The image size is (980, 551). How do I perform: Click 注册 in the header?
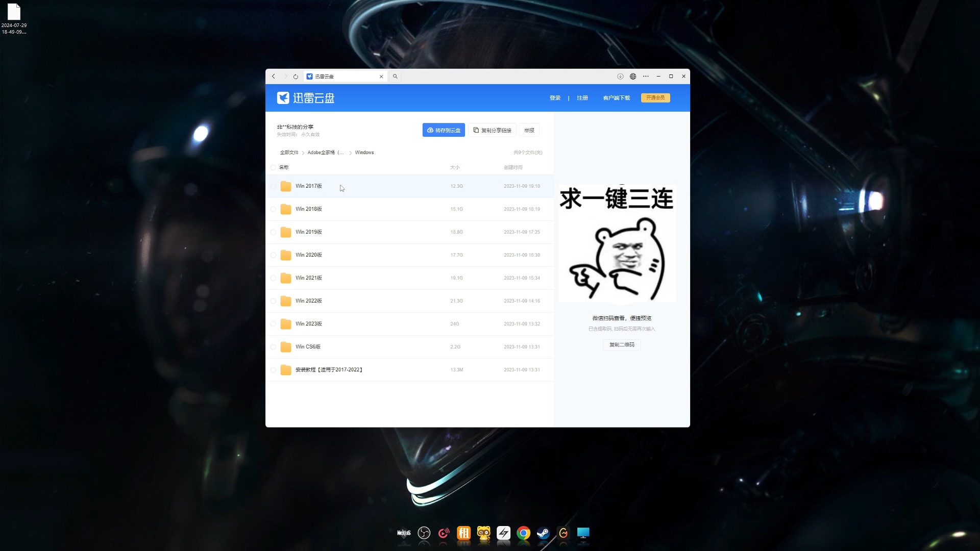coord(582,98)
